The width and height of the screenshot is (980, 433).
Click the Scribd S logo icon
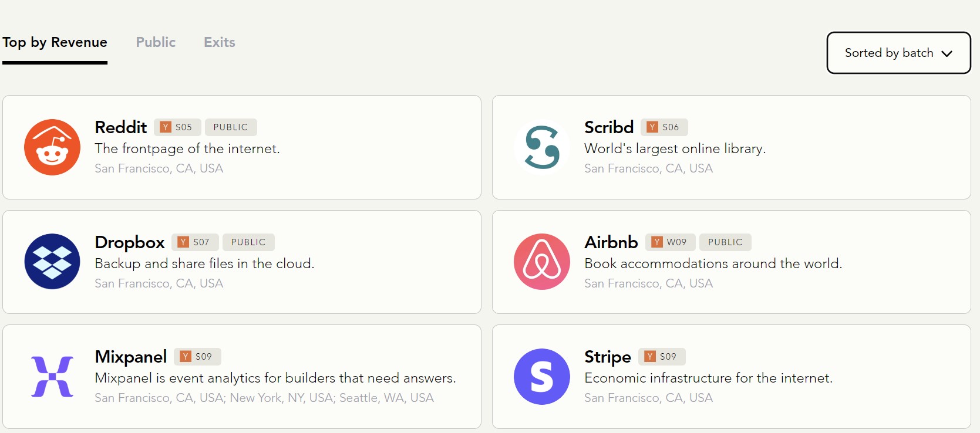point(542,147)
